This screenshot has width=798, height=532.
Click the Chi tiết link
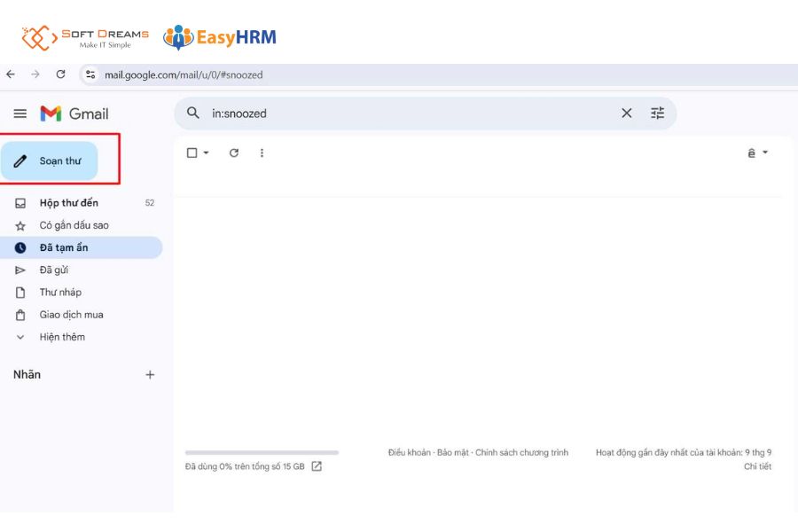click(x=757, y=466)
